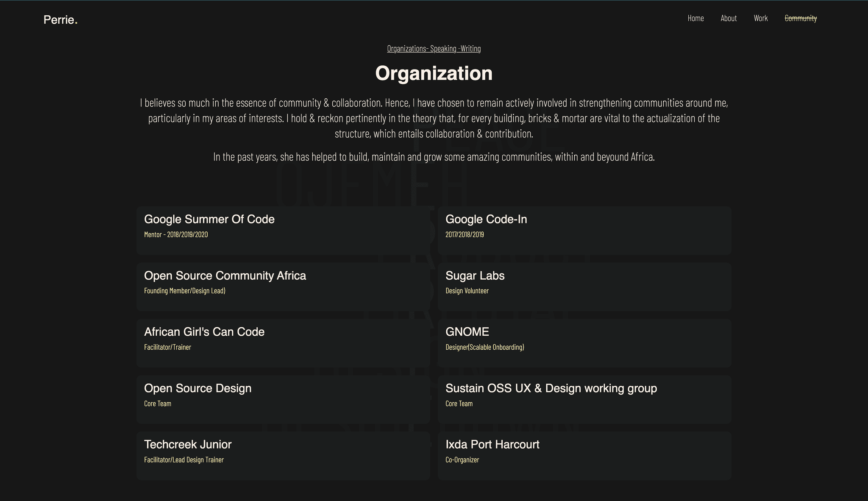Click the Perrie. logo in the header
The width and height of the screenshot is (868, 501).
click(x=61, y=19)
